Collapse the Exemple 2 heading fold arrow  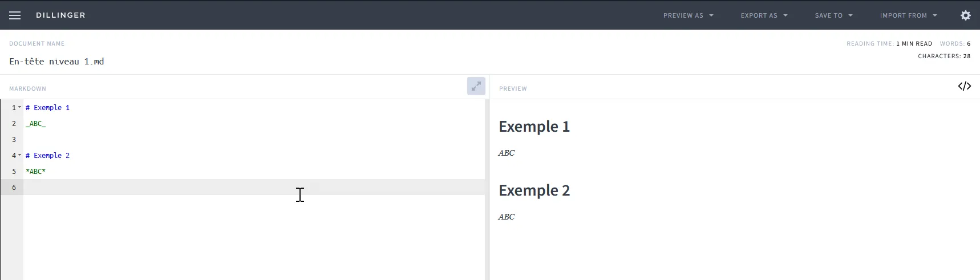19,155
